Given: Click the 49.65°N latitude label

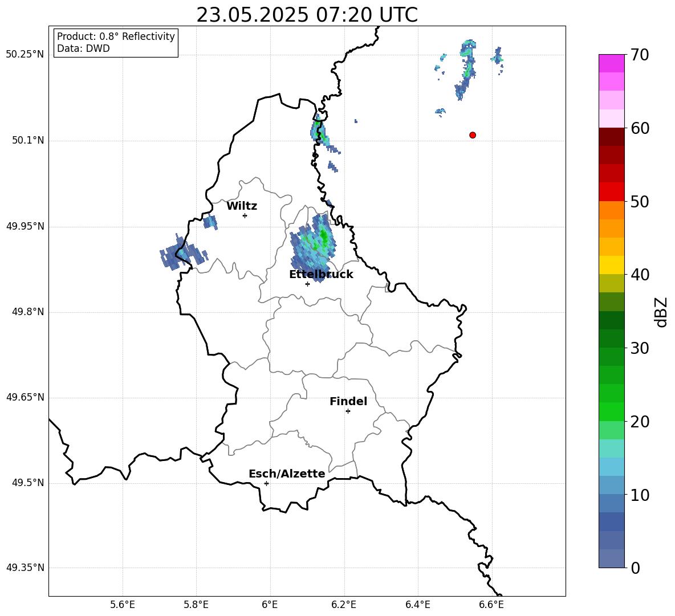Looking at the screenshot, I should click(25, 397).
